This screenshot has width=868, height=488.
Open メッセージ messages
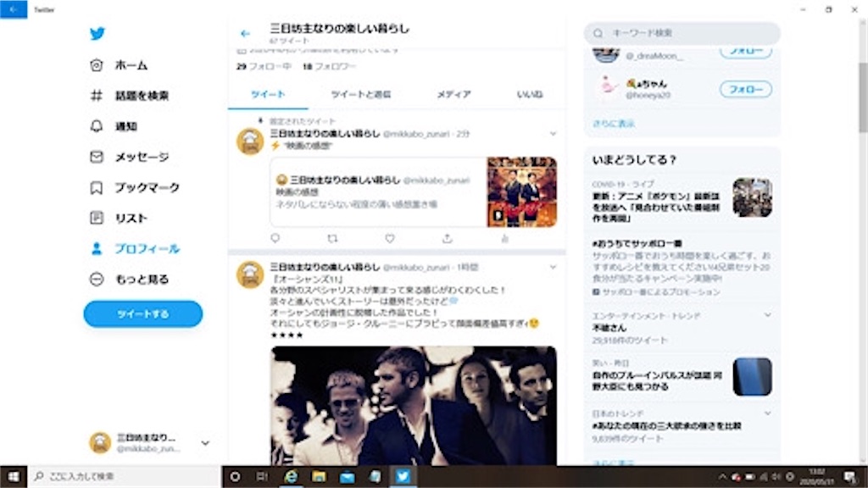(130, 157)
